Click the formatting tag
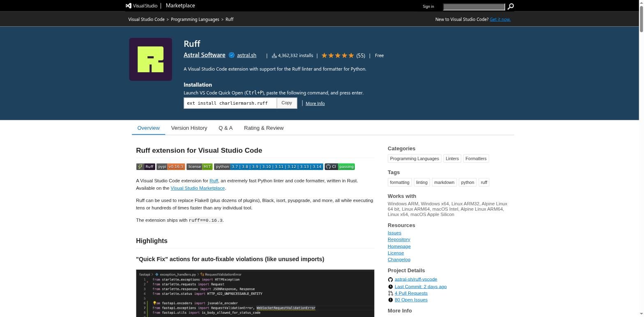 click(x=400, y=182)
